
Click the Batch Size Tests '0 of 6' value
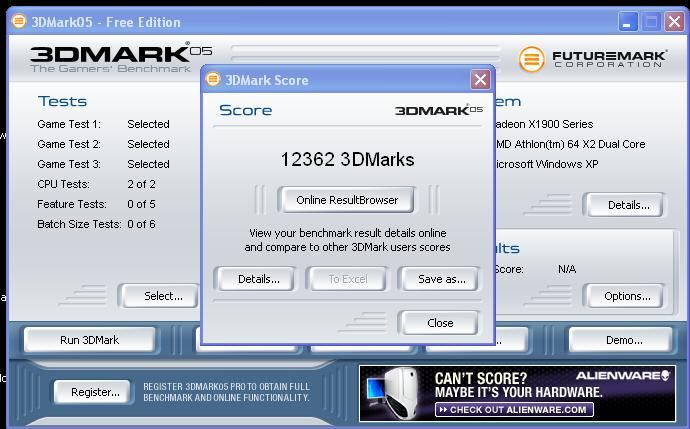pyautogui.click(x=141, y=224)
